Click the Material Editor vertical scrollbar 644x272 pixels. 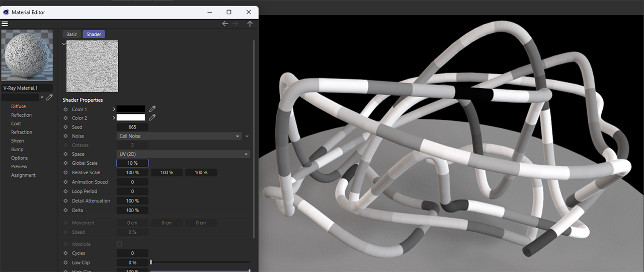click(x=254, y=139)
